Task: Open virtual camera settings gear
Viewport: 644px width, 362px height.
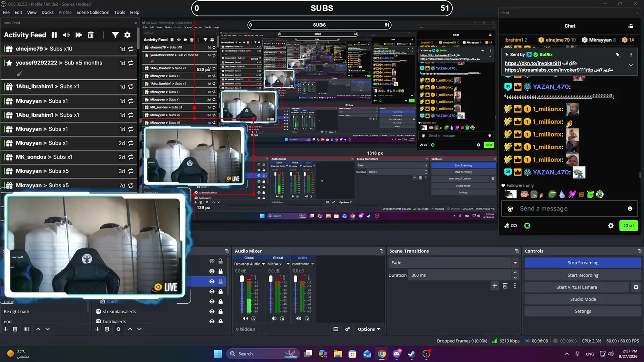Action: [636, 287]
